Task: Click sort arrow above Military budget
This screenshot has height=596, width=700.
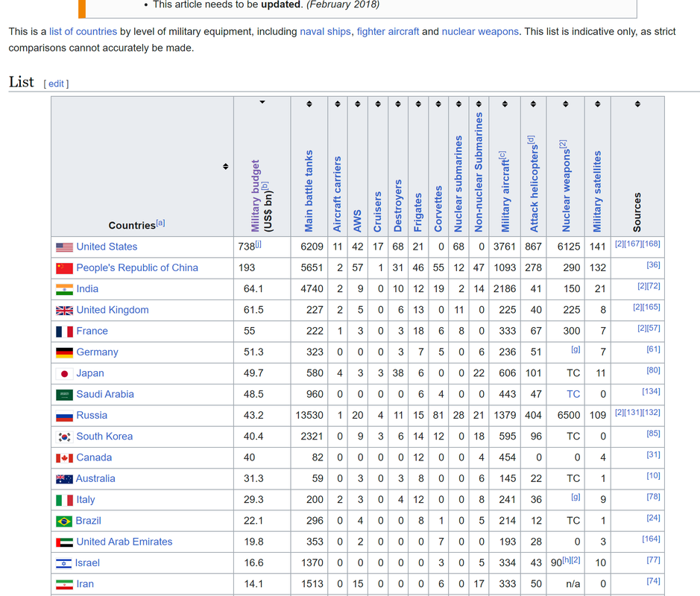Action: [262, 102]
